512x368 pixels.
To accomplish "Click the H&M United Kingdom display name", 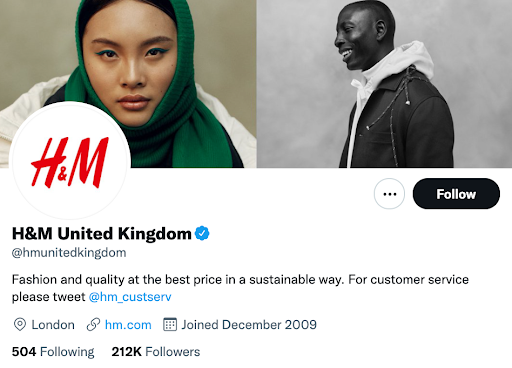I will (x=102, y=233).
